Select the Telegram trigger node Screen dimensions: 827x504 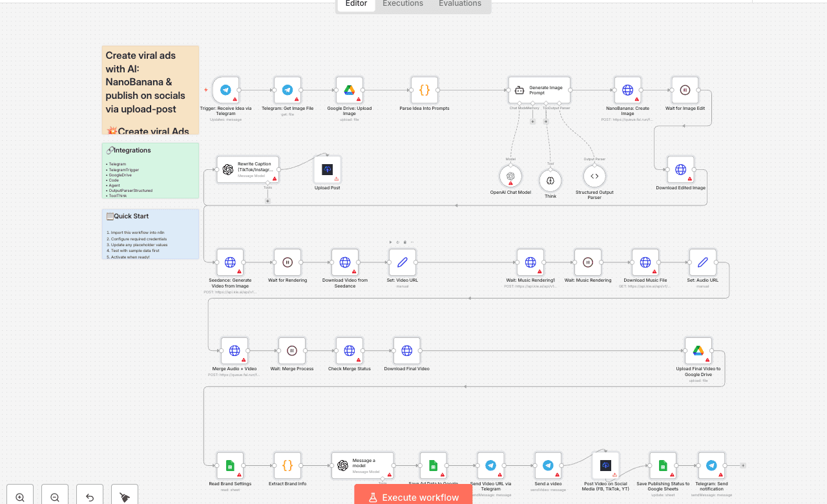click(x=225, y=90)
